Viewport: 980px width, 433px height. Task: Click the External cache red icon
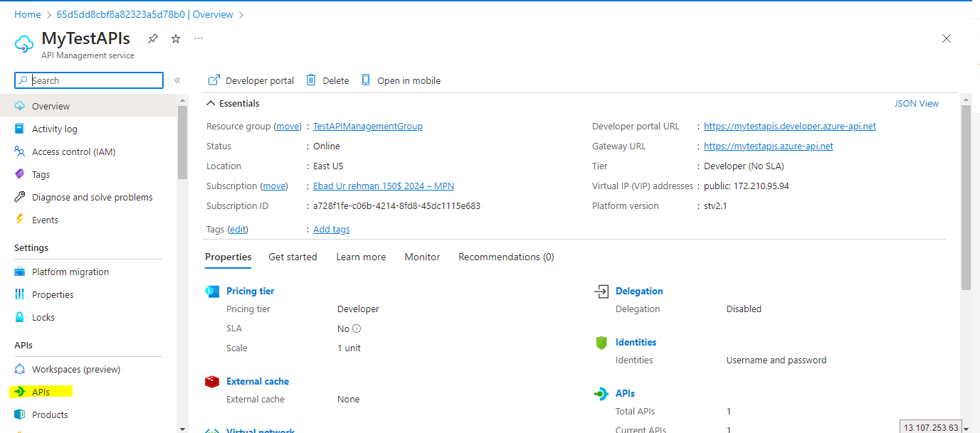pyautogui.click(x=212, y=381)
